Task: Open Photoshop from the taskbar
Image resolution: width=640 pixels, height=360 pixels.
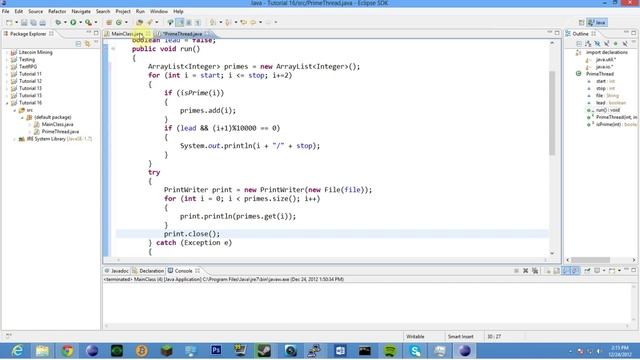Action: point(216,351)
